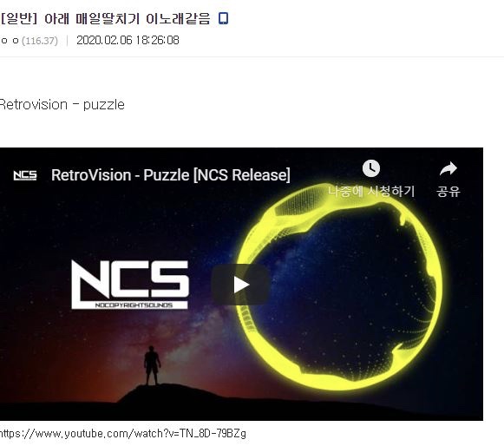This screenshot has height=446, width=504.
Task: Click the "나중에 시청하기" label
Action: tap(371, 191)
